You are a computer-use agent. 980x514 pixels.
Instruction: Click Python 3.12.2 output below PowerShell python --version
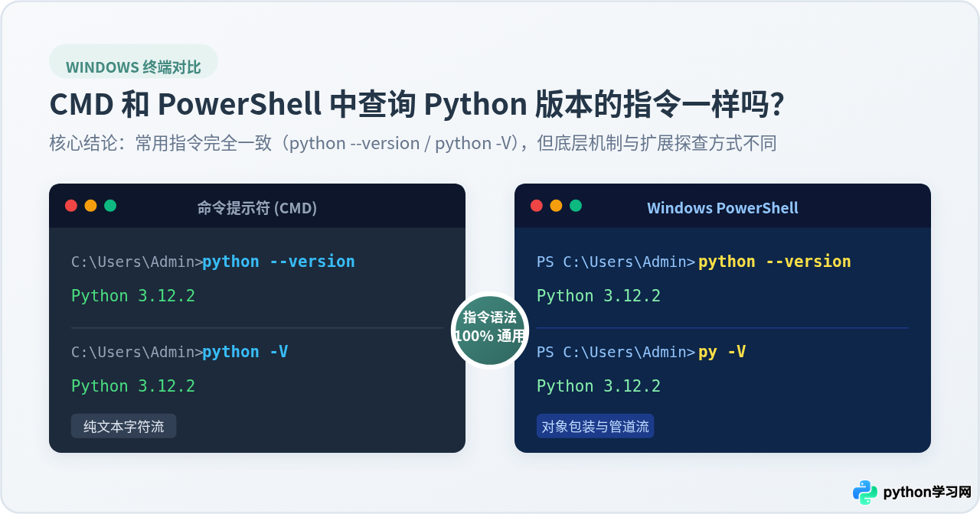point(599,296)
